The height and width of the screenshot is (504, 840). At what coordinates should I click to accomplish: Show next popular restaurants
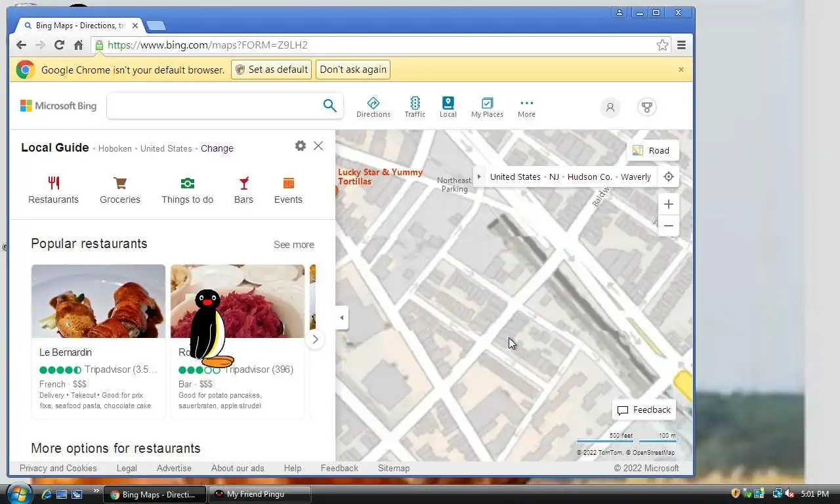(x=315, y=339)
